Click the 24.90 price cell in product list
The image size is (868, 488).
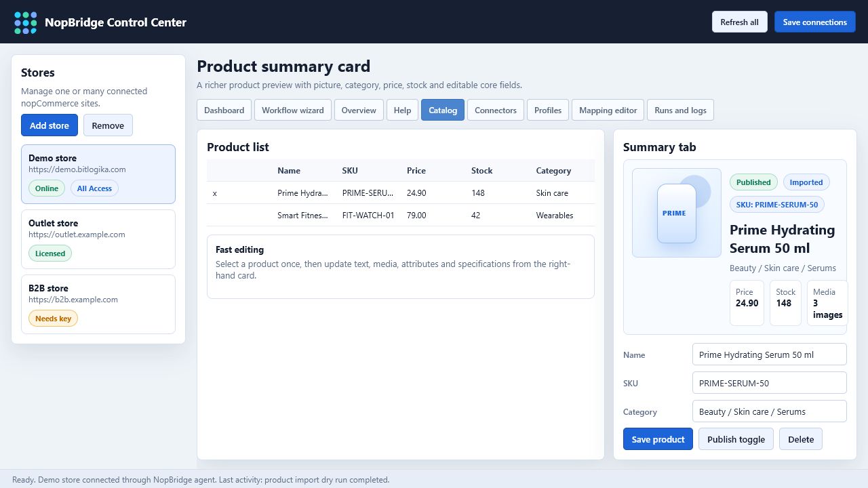pos(416,193)
